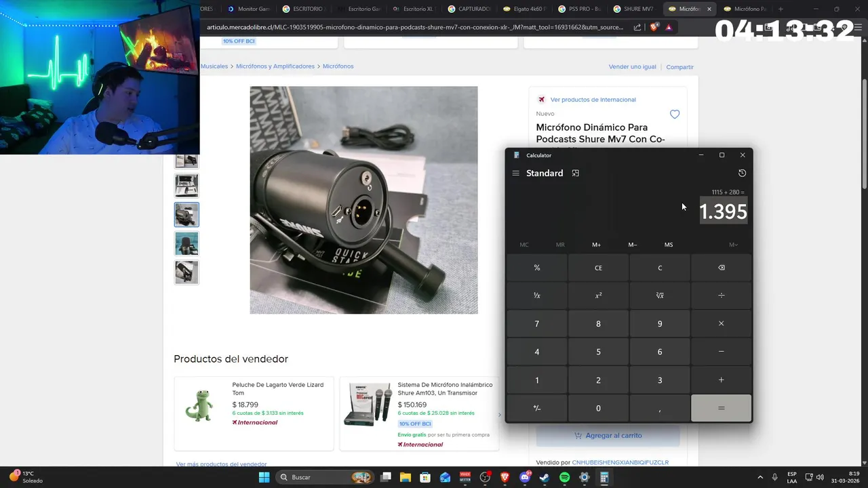Click the M- memory subtract button
Image resolution: width=868 pixels, height=488 pixels.
pyautogui.click(x=632, y=245)
